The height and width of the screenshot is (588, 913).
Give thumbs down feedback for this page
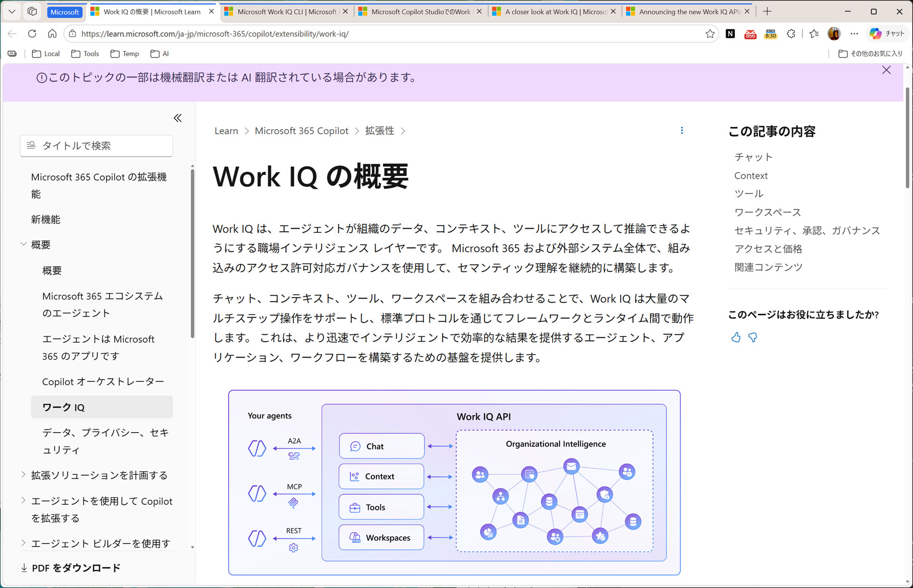coord(753,337)
